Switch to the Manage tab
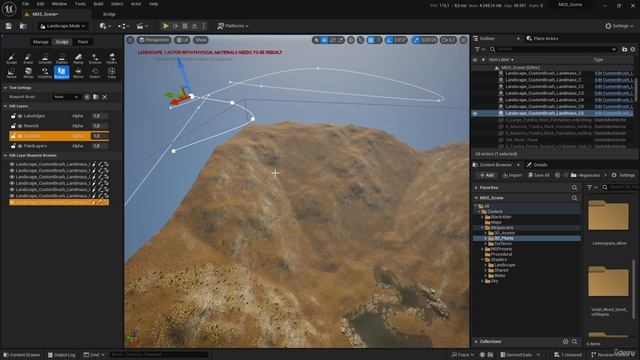 40,42
